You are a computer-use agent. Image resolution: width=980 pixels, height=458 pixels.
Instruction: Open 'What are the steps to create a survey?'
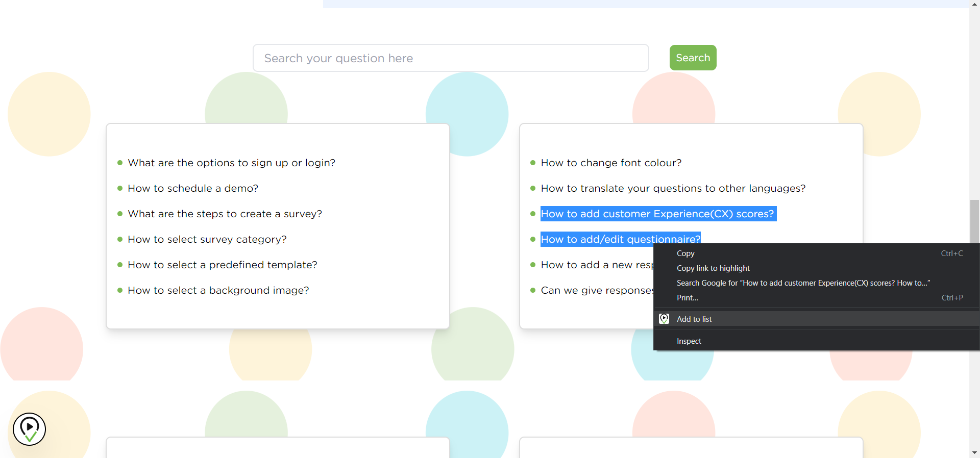pos(225,214)
